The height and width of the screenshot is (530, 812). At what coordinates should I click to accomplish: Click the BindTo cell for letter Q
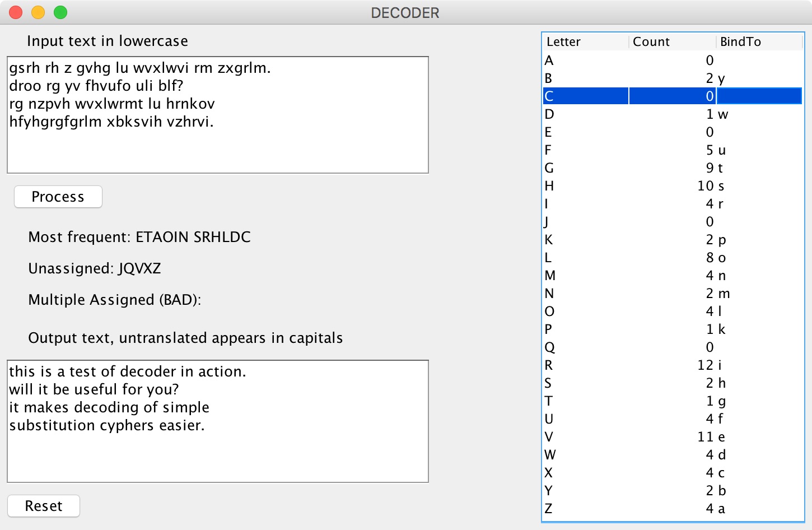[759, 347]
